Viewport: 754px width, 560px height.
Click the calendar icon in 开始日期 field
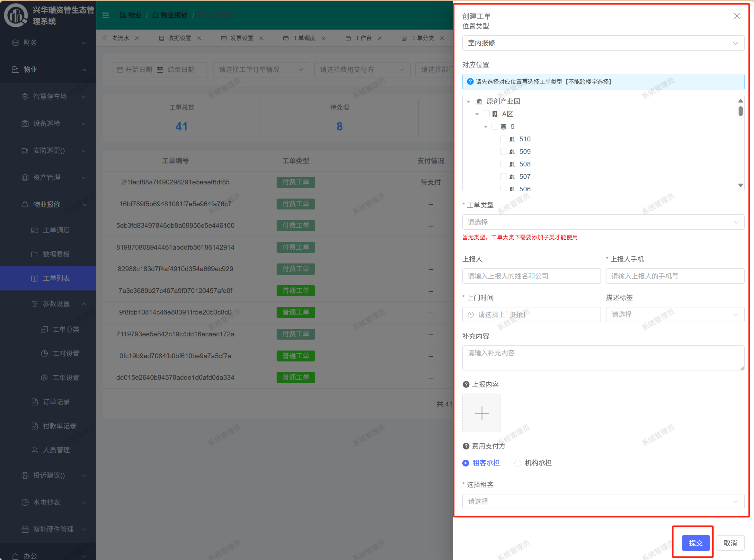tap(120, 70)
